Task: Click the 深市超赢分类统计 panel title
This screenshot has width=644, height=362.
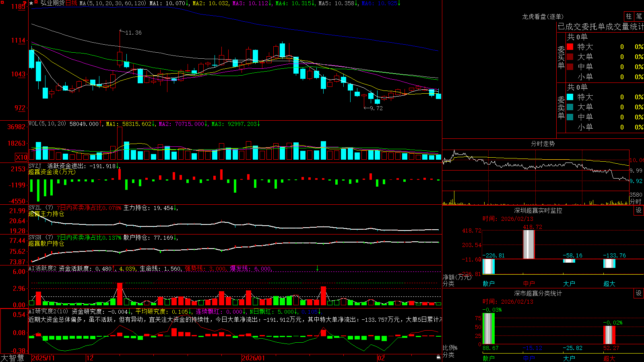Action: 538,293
